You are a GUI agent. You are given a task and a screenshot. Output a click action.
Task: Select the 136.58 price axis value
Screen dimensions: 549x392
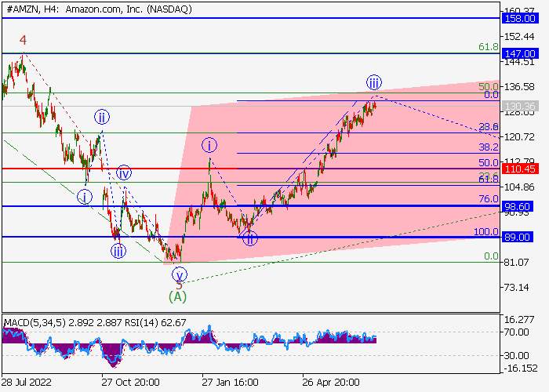pos(519,86)
